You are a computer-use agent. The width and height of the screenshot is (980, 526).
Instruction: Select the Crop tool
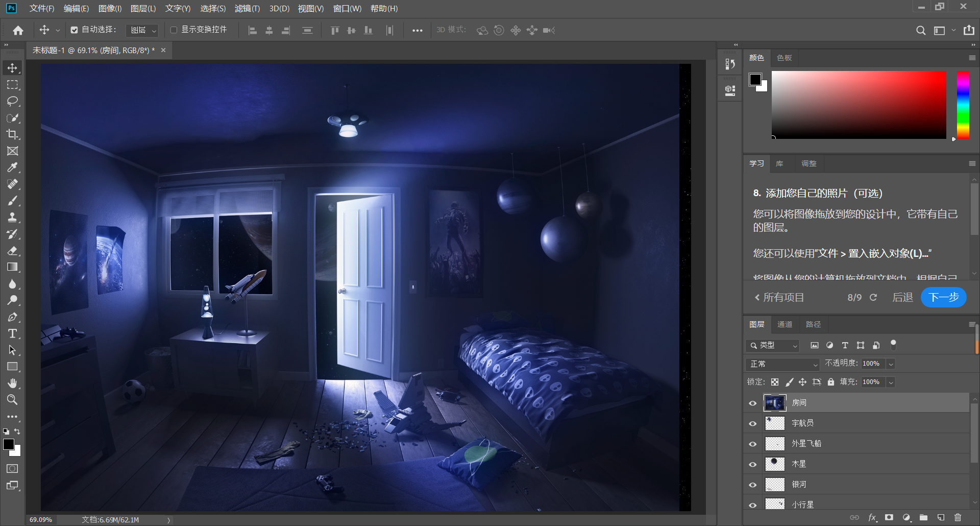click(x=12, y=134)
